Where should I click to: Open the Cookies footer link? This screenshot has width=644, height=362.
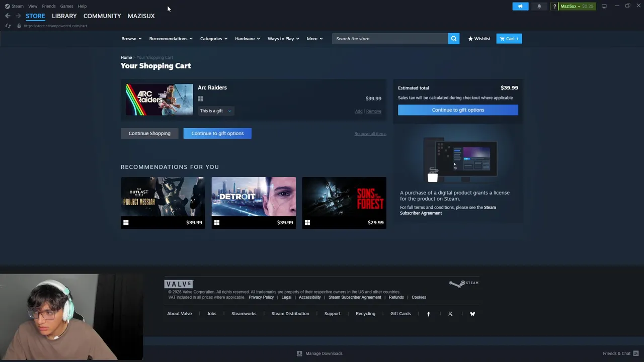click(x=419, y=297)
